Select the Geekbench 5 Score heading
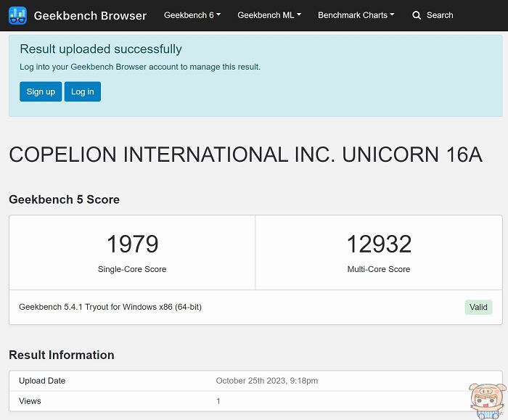Screen dimensions: 508x420 tap(64, 199)
